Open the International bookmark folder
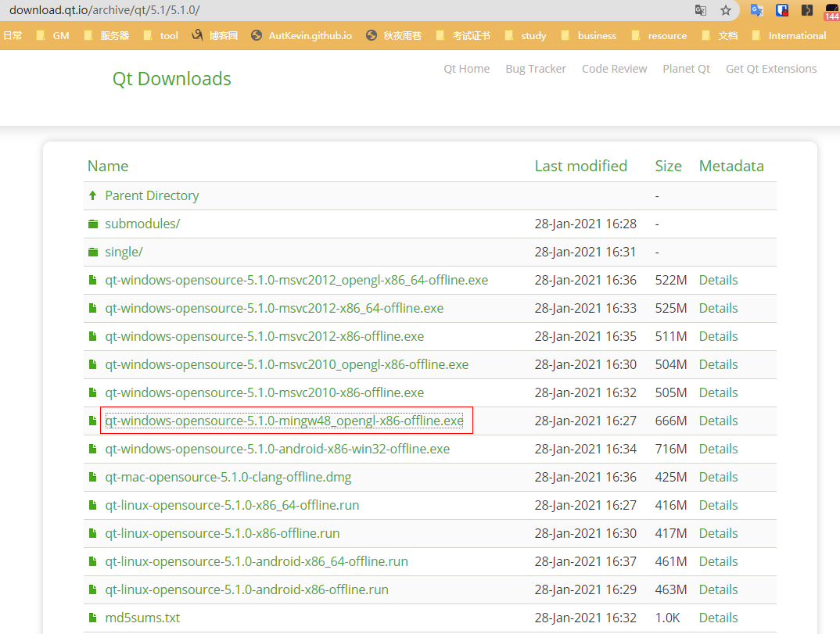 click(x=789, y=35)
